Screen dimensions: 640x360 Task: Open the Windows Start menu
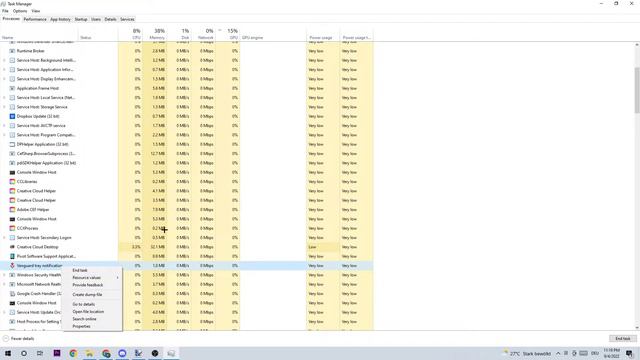[8, 353]
